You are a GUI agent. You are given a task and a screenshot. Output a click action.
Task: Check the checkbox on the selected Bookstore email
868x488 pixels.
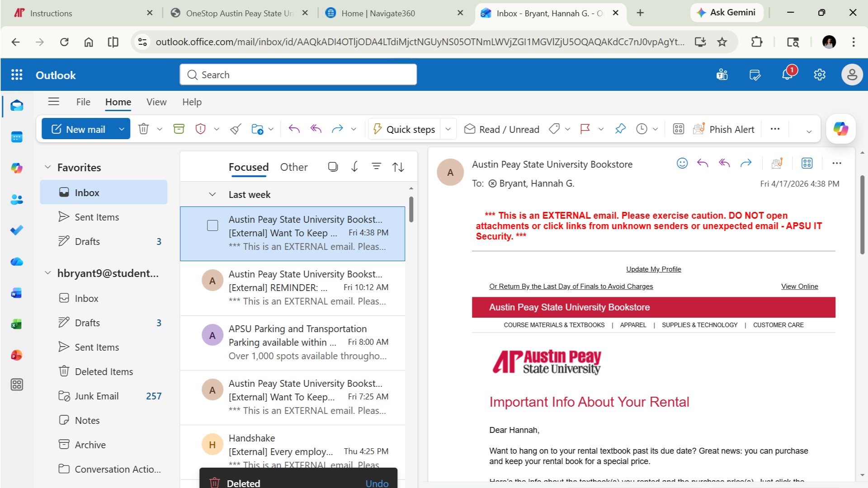(x=212, y=225)
